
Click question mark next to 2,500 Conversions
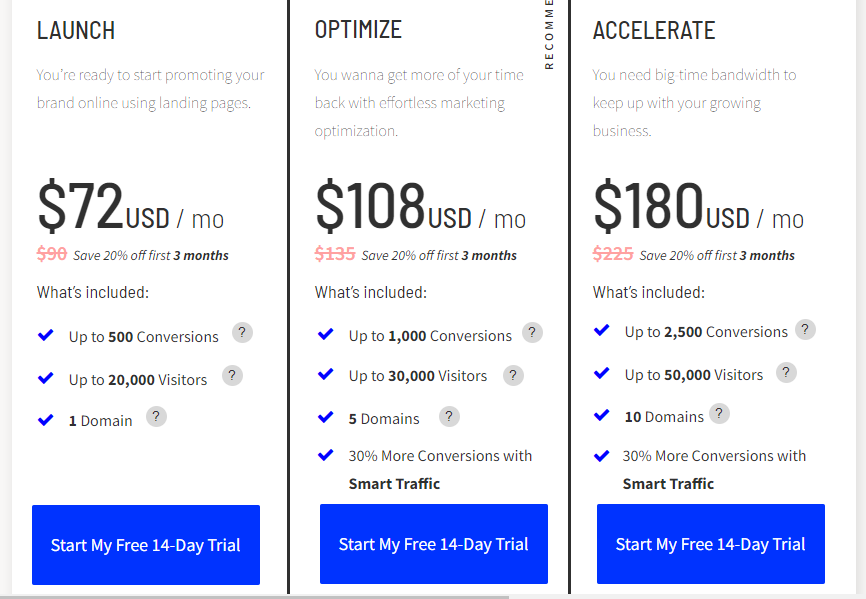click(805, 330)
